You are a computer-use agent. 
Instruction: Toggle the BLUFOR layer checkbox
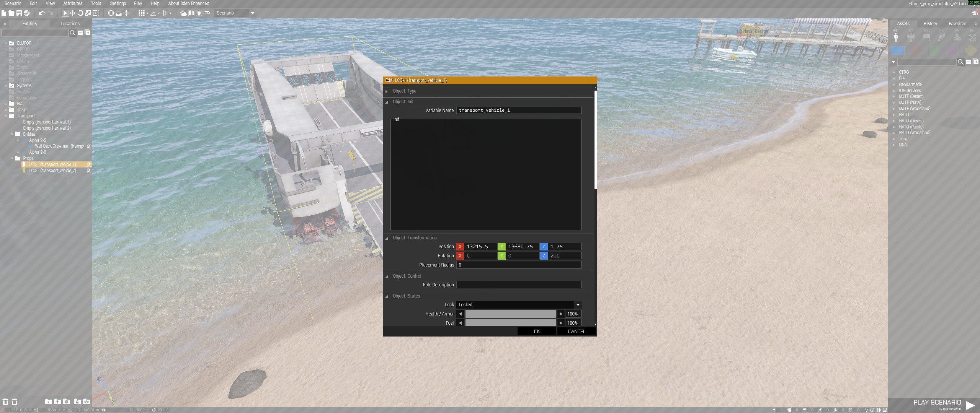(11, 43)
